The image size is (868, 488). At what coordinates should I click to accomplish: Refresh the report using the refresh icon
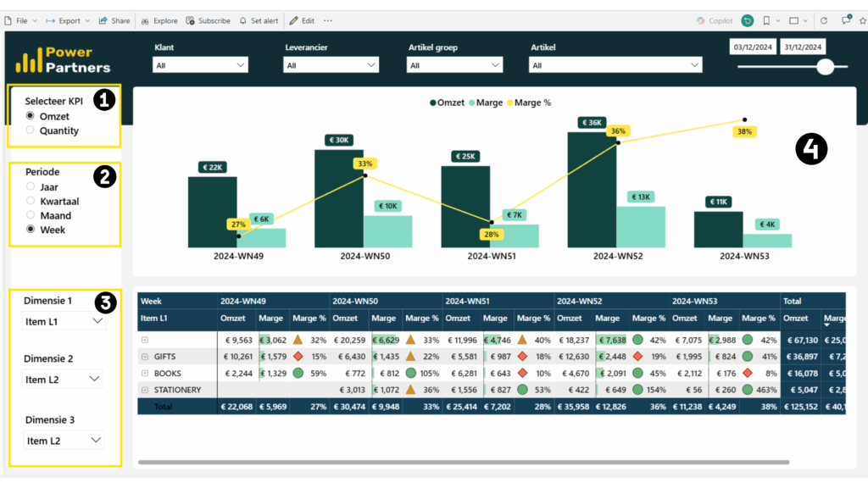click(824, 20)
